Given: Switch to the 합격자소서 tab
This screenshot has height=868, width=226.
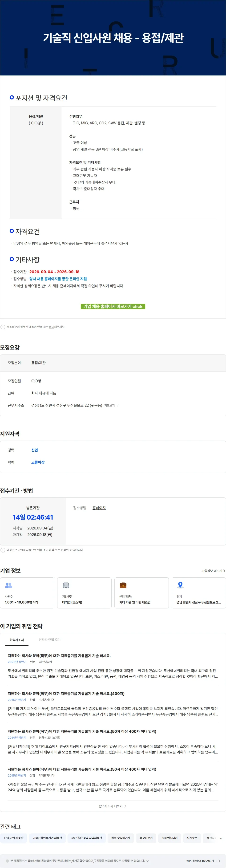Looking at the screenshot, I should pyautogui.click(x=16, y=640).
